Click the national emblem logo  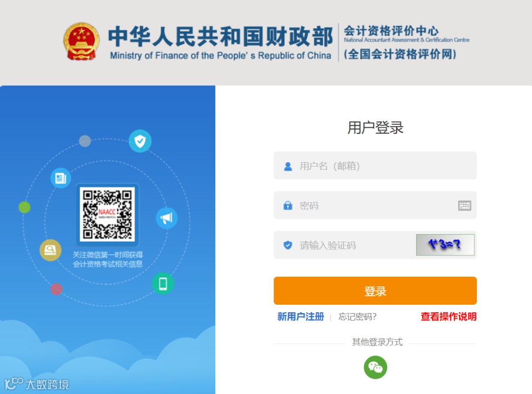click(x=81, y=42)
